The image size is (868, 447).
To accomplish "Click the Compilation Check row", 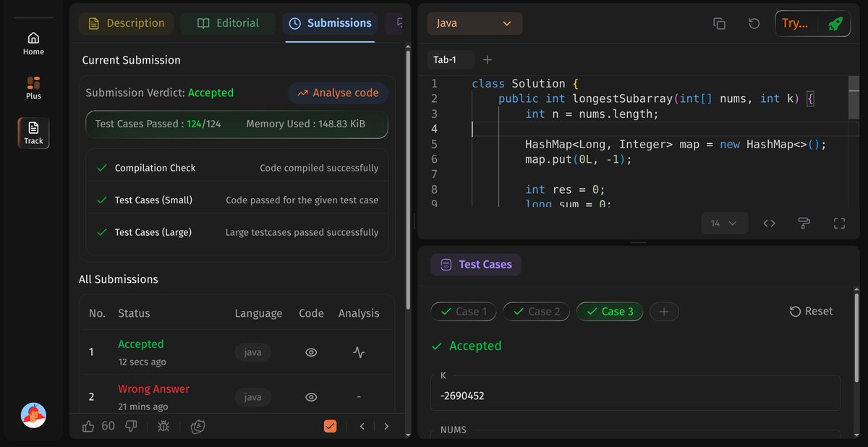I will (x=237, y=168).
